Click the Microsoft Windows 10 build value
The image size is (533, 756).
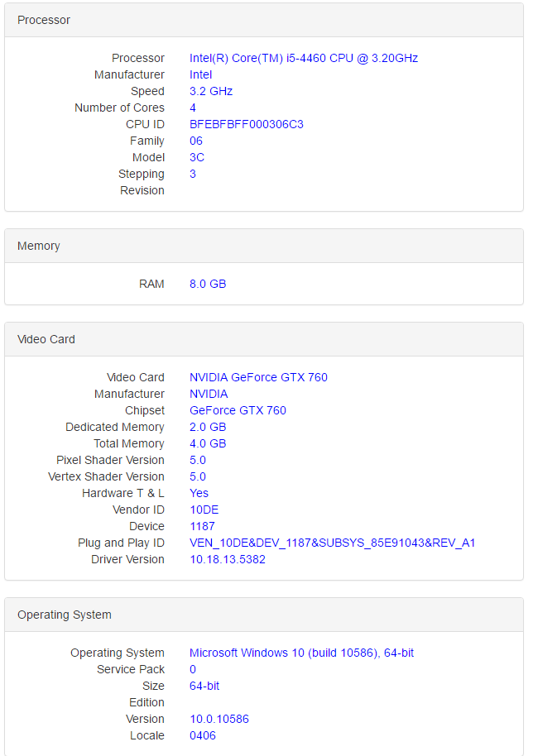pyautogui.click(x=301, y=653)
